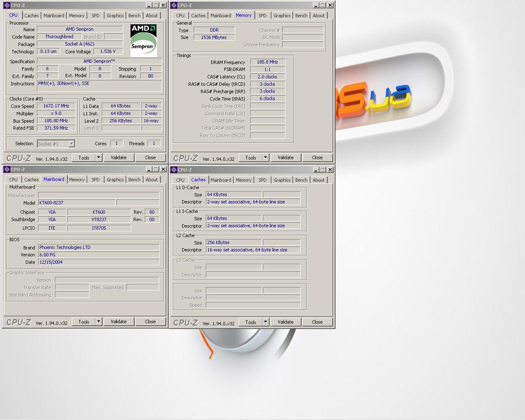Click the Core Speed value 1672.17 MHz
The height and width of the screenshot is (420, 525).
click(x=56, y=106)
